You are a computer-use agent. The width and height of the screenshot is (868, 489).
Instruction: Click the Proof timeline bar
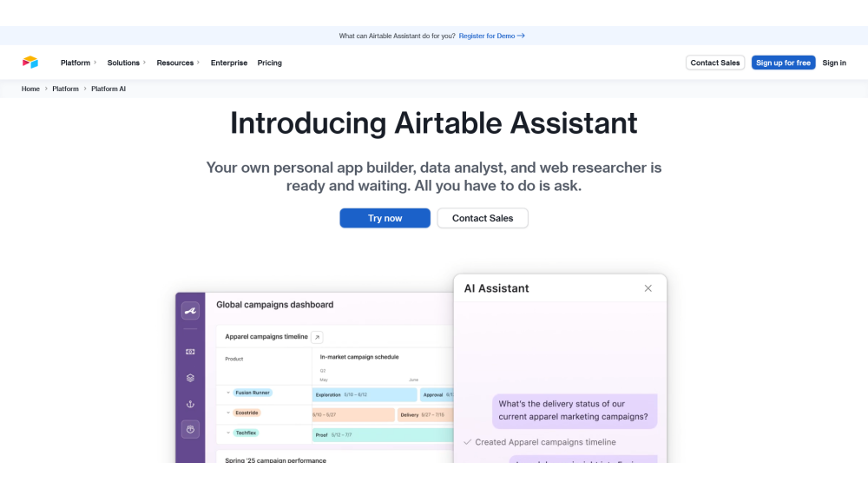[383, 435]
